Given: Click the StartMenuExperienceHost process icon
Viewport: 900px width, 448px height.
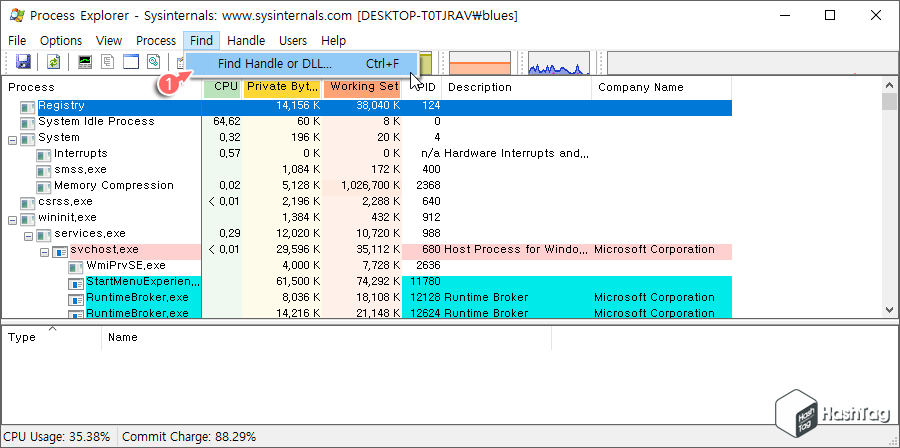Looking at the screenshot, I should point(76,283).
